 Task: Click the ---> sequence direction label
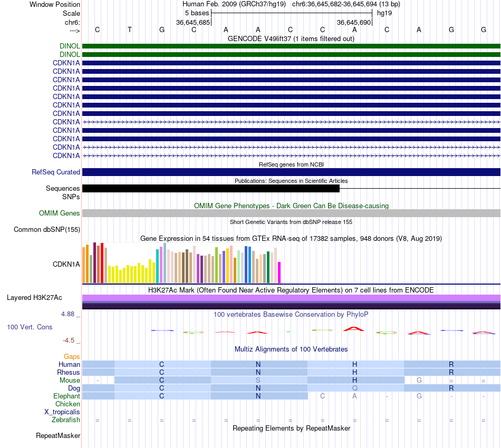(x=74, y=31)
